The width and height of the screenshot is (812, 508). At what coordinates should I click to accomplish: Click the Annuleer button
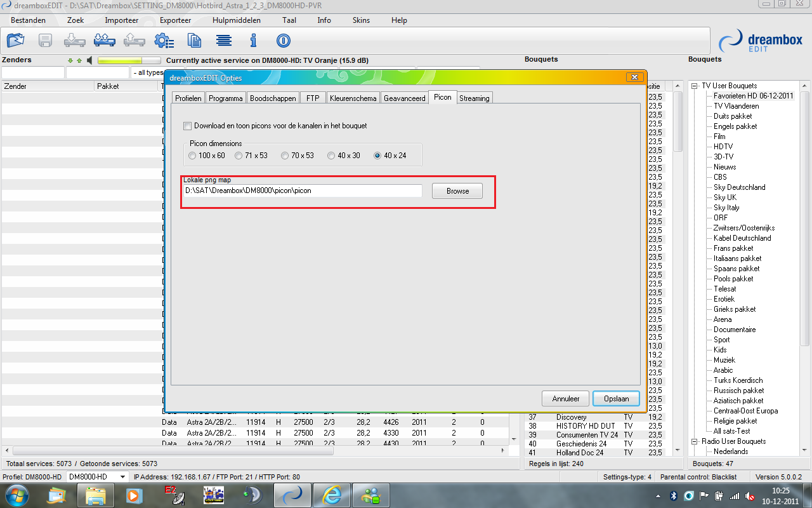pyautogui.click(x=566, y=399)
